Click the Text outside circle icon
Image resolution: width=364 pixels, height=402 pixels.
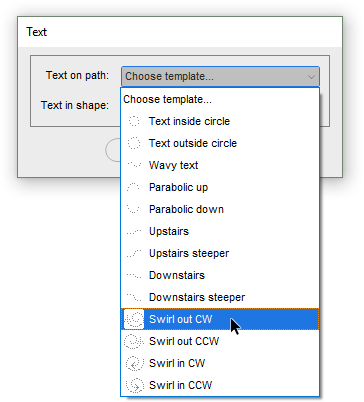(x=134, y=143)
